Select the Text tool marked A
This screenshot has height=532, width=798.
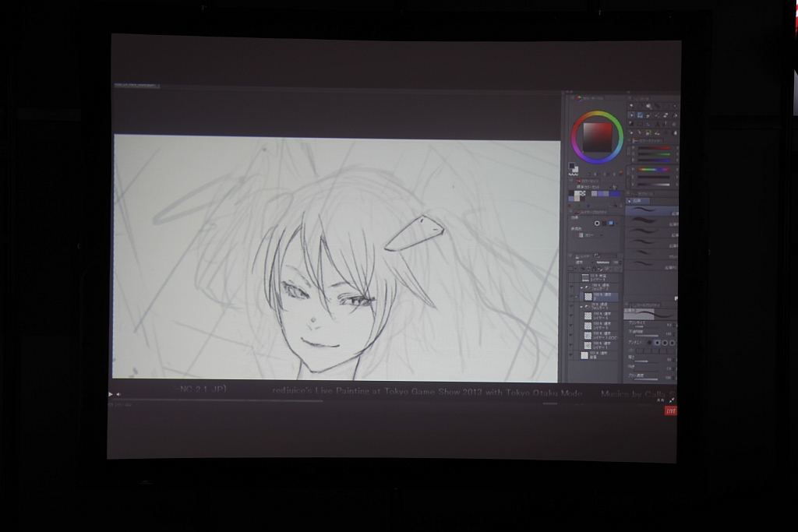(657, 124)
